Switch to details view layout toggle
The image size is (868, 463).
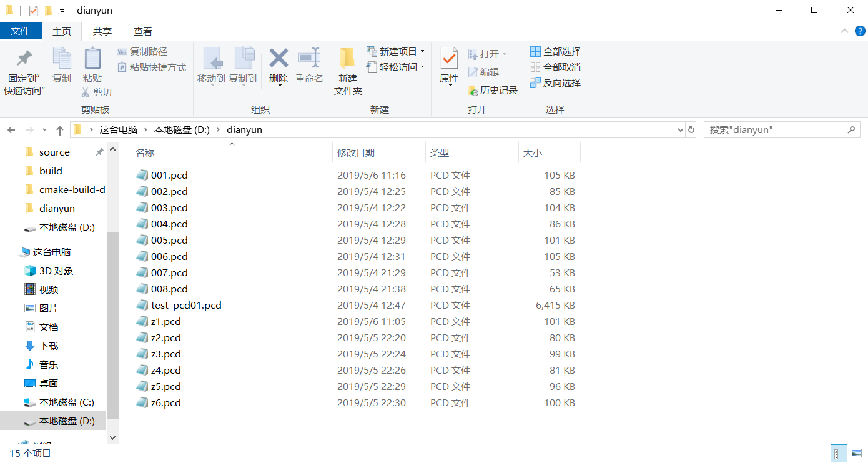pos(839,454)
